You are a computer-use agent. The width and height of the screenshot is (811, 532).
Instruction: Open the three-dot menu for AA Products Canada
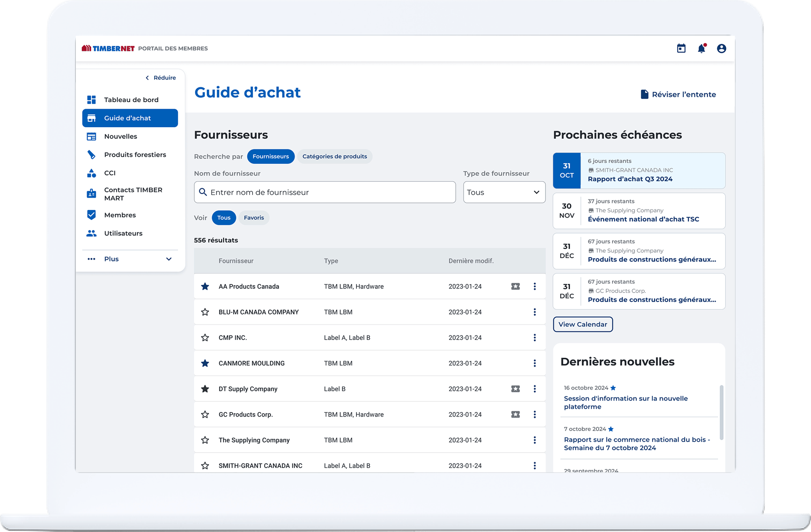(535, 286)
